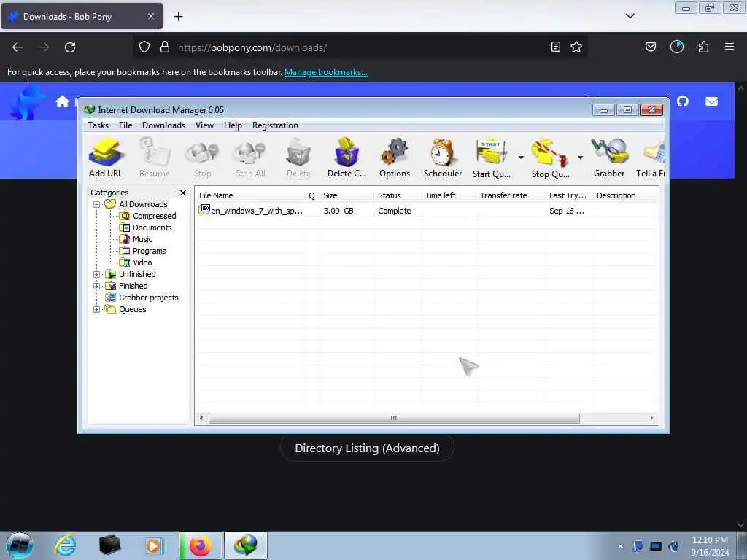Screen dimensions: 747x560
Task: Sort by Time left column header
Action: (x=449, y=195)
